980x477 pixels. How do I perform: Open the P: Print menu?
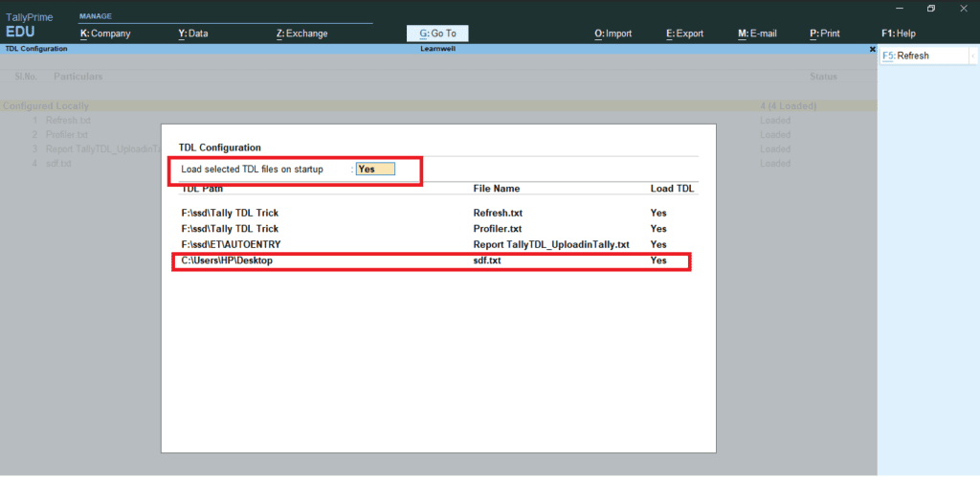point(824,34)
